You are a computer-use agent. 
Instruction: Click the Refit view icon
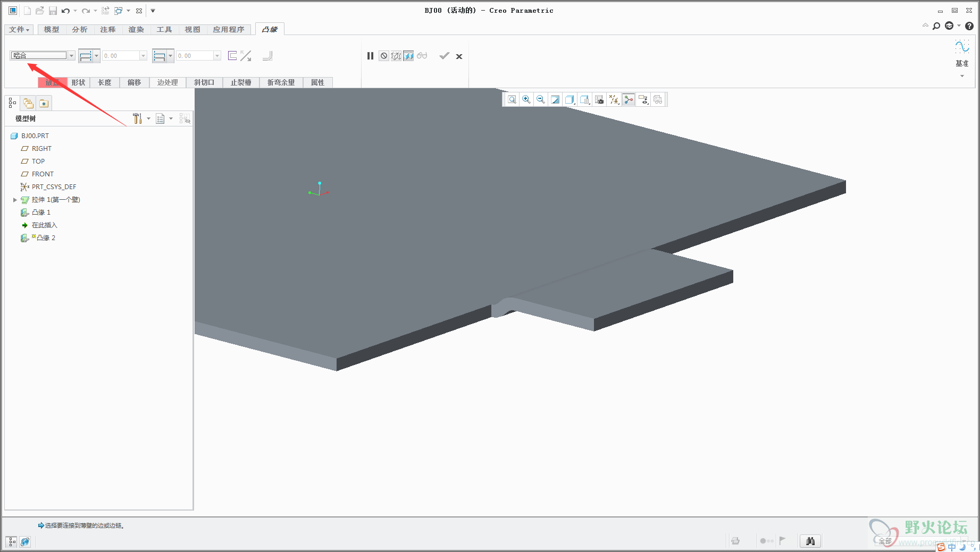[512, 99]
